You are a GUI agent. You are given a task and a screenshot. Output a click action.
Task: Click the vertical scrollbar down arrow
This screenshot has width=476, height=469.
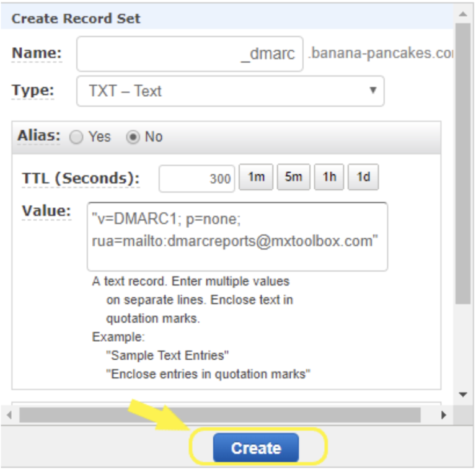462,395
